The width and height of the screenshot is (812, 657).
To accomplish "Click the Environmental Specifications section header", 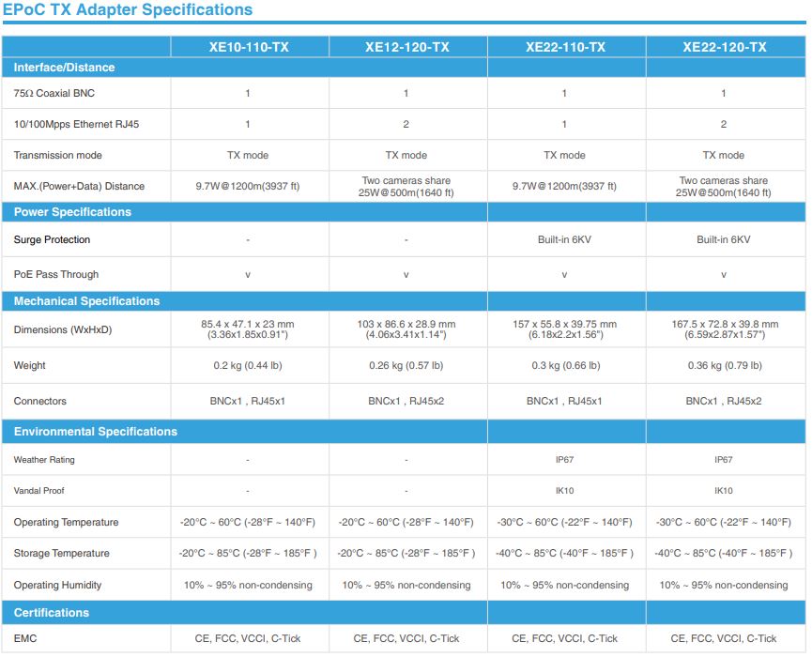I will pos(96,431).
